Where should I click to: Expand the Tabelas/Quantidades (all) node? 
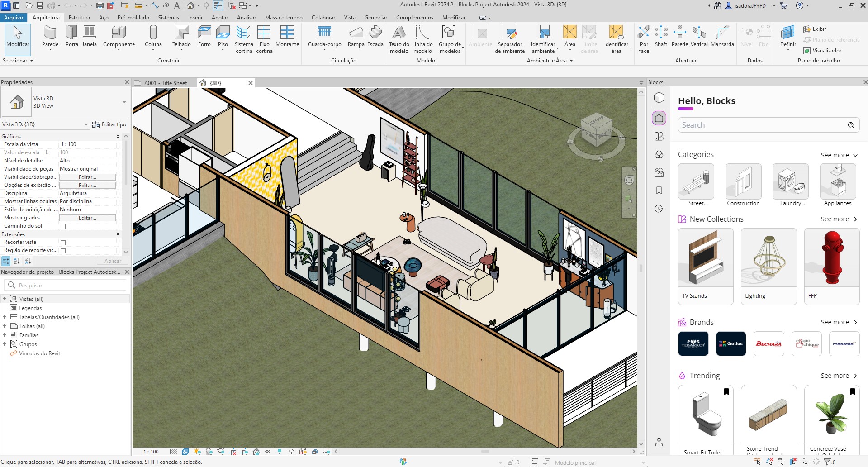(5, 317)
